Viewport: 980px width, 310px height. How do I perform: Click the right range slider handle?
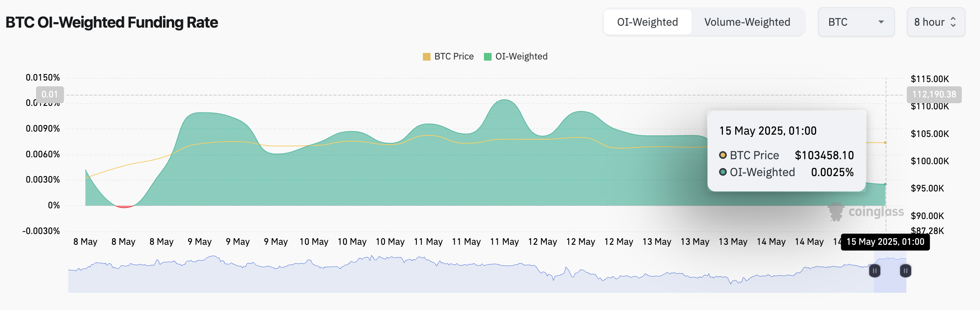pyautogui.click(x=905, y=271)
